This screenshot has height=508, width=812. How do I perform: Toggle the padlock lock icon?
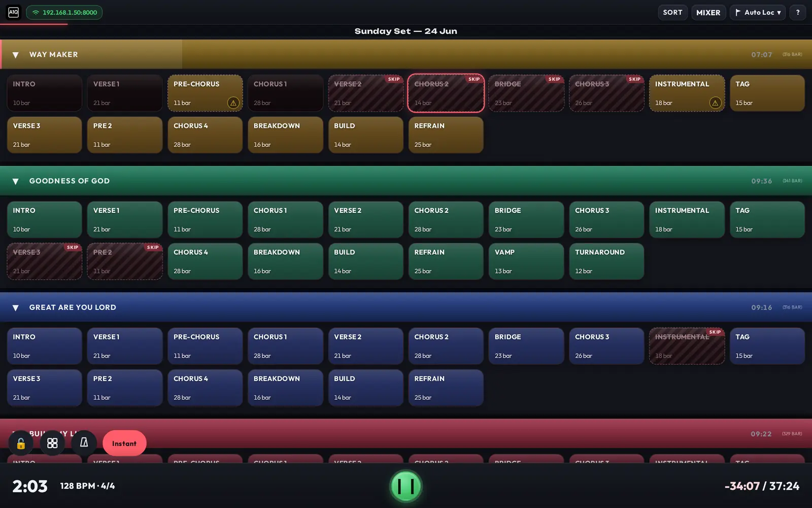[x=21, y=443]
